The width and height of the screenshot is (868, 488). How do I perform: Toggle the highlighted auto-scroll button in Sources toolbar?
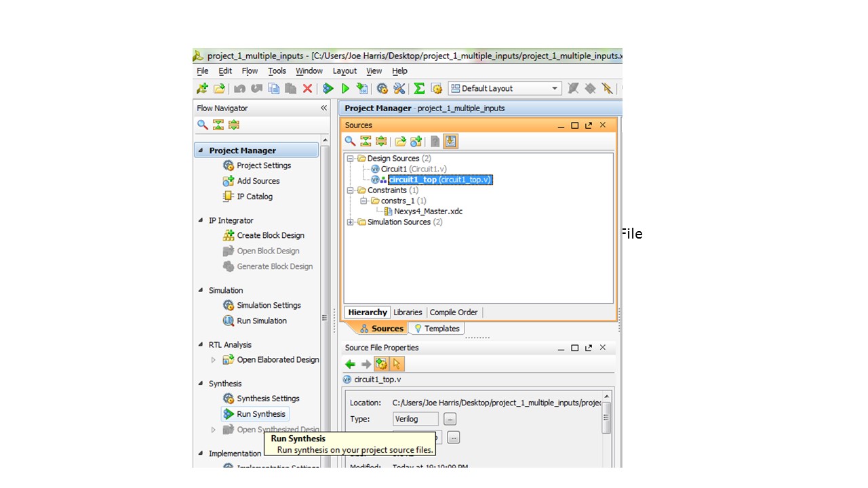(451, 141)
